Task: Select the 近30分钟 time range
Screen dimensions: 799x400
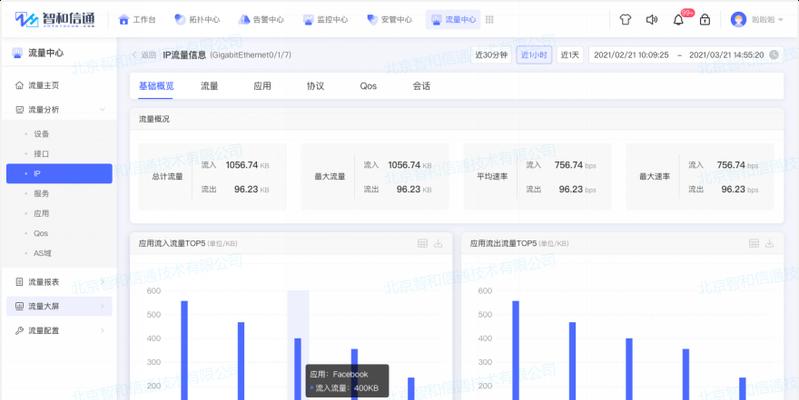Action: (491, 55)
